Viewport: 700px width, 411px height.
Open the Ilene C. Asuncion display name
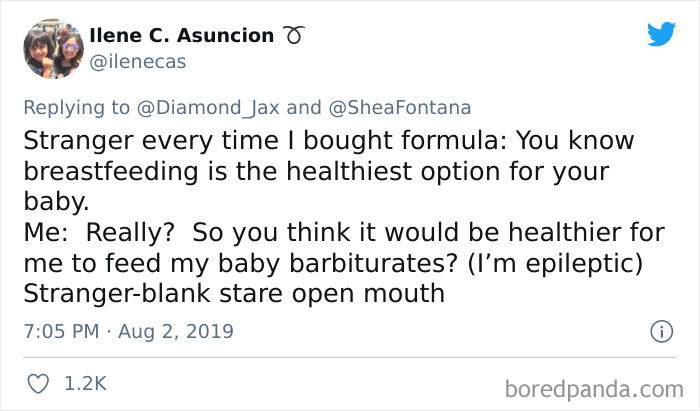click(x=181, y=36)
